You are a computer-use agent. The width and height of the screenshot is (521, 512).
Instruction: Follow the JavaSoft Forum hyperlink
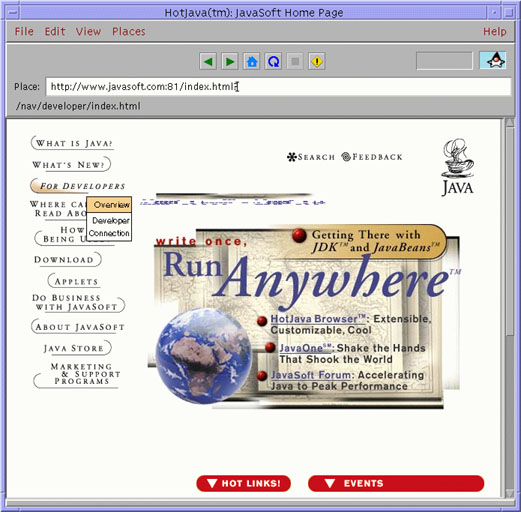click(x=311, y=375)
